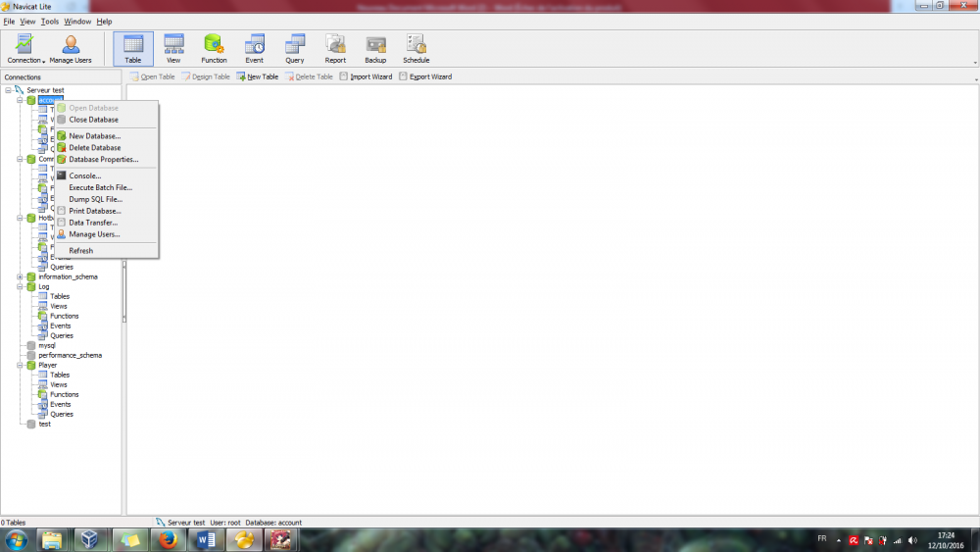Open Firefox from the taskbar
The width and height of the screenshot is (980, 552).
pos(168,539)
